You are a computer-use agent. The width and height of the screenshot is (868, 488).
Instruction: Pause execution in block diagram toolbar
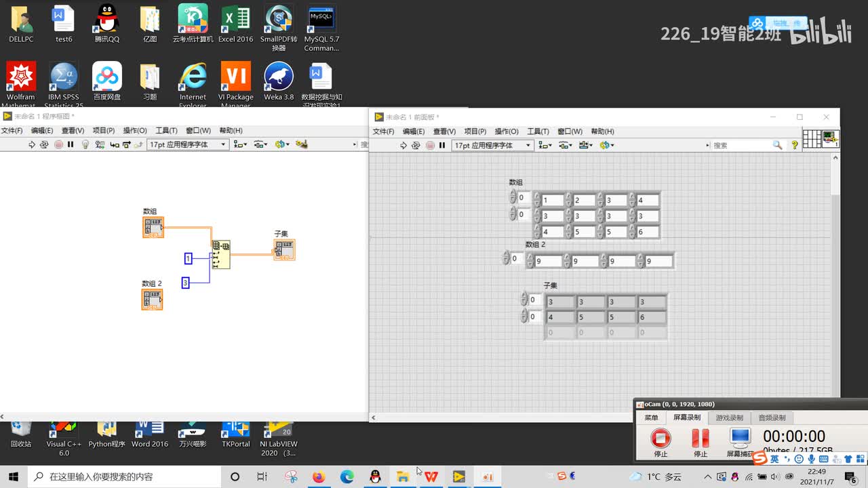71,144
